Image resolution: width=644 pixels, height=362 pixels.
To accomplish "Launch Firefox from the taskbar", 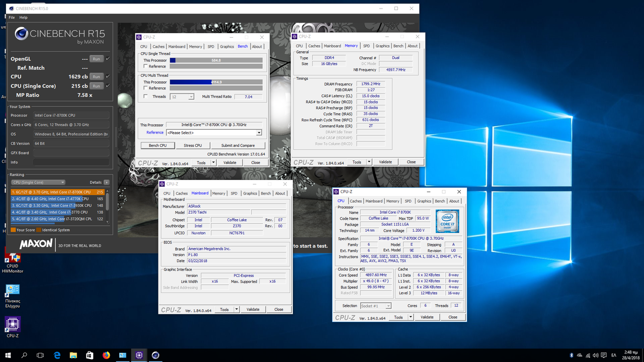I will 106,355.
